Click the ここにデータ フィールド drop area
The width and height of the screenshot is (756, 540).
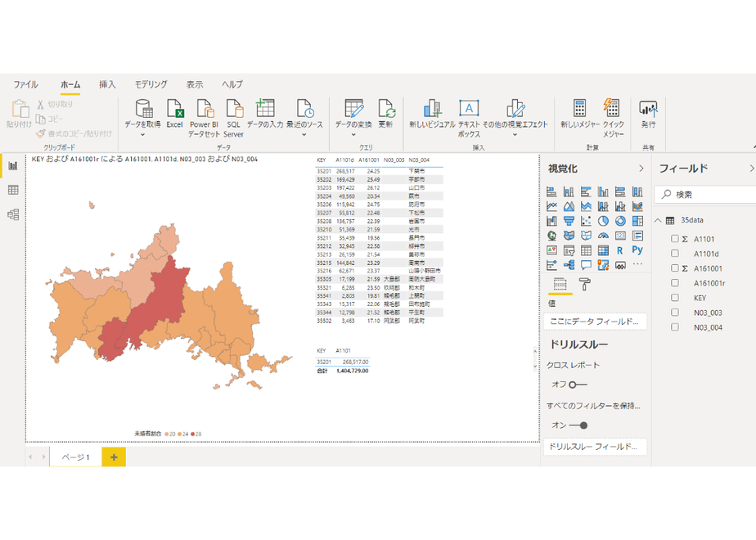595,322
